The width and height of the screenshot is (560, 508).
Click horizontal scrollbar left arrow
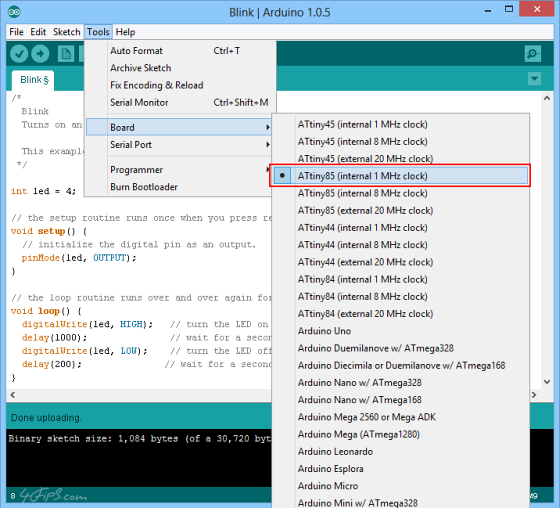pos(13,395)
